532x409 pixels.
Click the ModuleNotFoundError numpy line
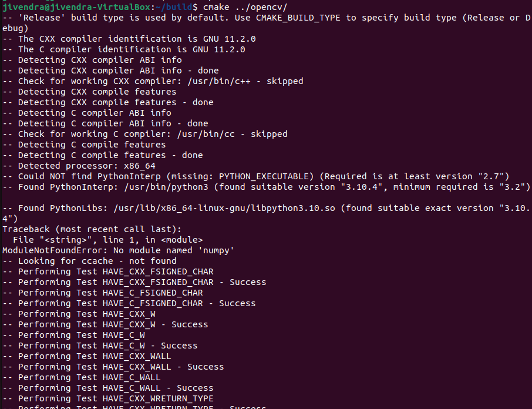click(118, 251)
